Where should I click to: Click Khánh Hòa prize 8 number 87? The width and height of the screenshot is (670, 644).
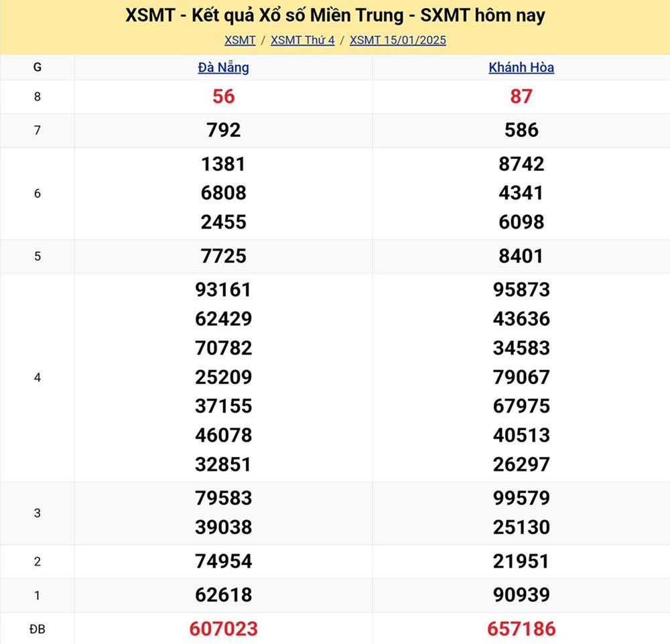[x=521, y=96]
